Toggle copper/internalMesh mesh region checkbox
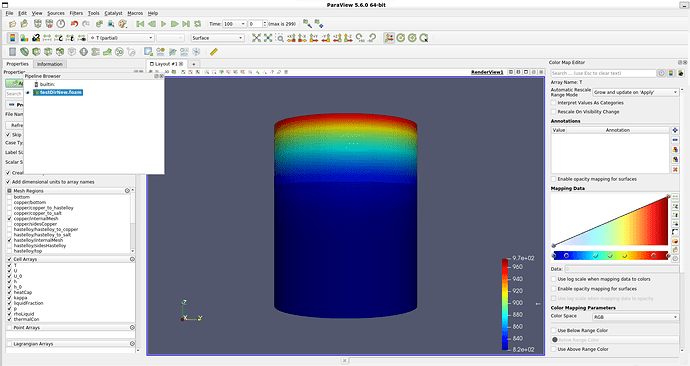The height and width of the screenshot is (366, 690). click(9, 219)
